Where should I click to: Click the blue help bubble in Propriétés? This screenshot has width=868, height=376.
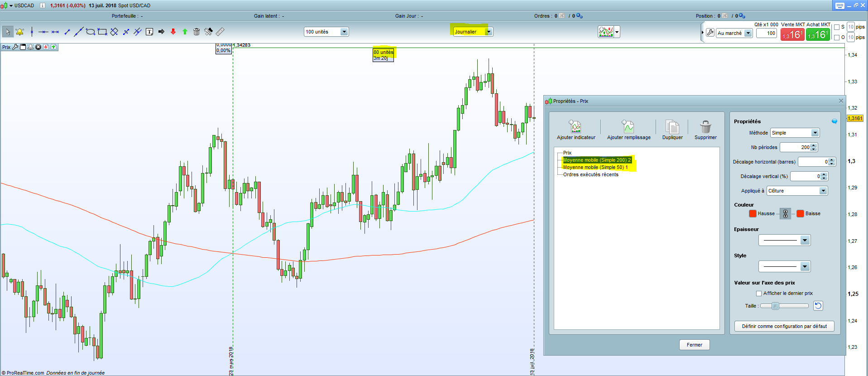(834, 121)
